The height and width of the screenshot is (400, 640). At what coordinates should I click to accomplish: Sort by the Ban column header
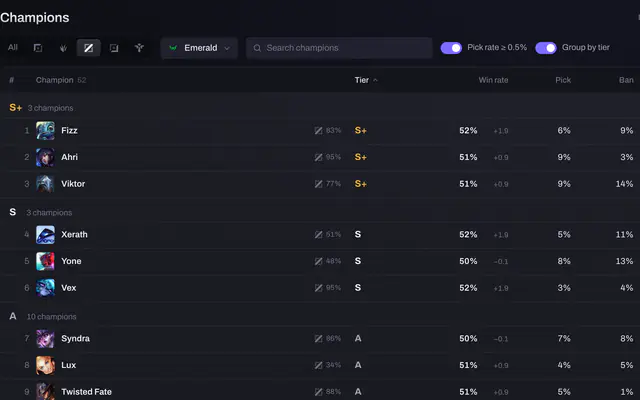pos(626,80)
